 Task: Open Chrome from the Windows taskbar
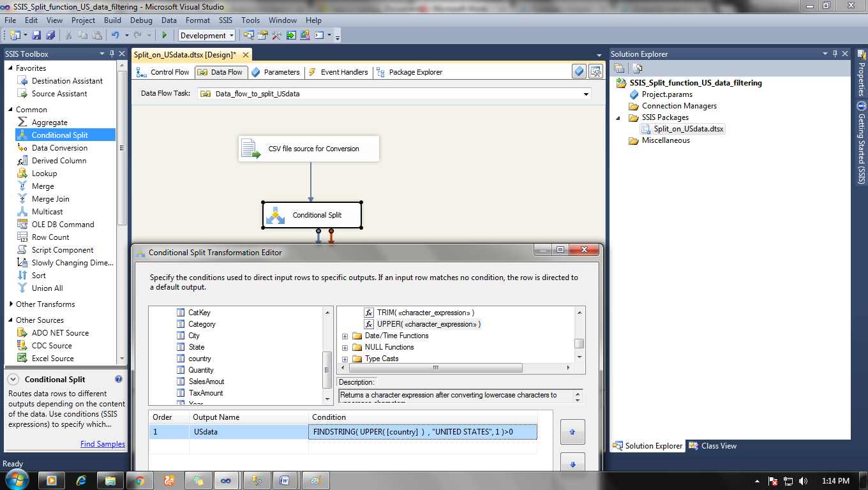139,480
